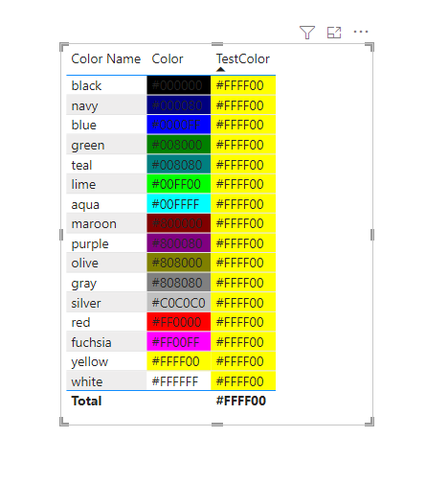This screenshot has height=483, width=448.
Task: Click the right-middle edge resize handle
Action: (x=372, y=235)
